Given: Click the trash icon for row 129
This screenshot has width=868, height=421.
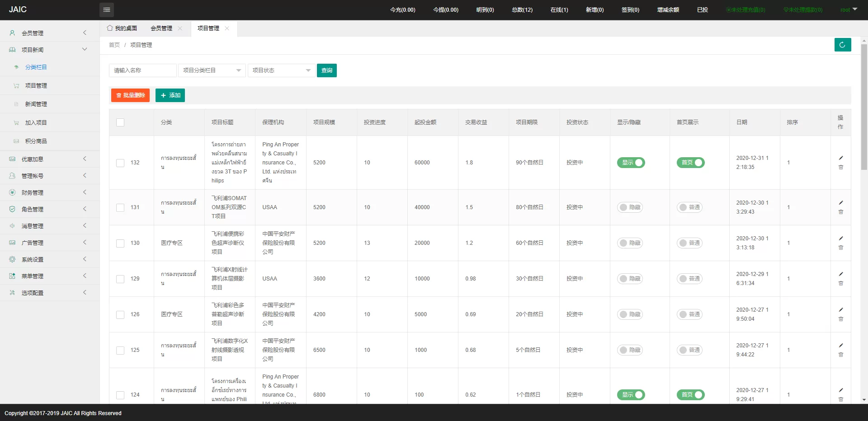Looking at the screenshot, I should [x=841, y=283].
